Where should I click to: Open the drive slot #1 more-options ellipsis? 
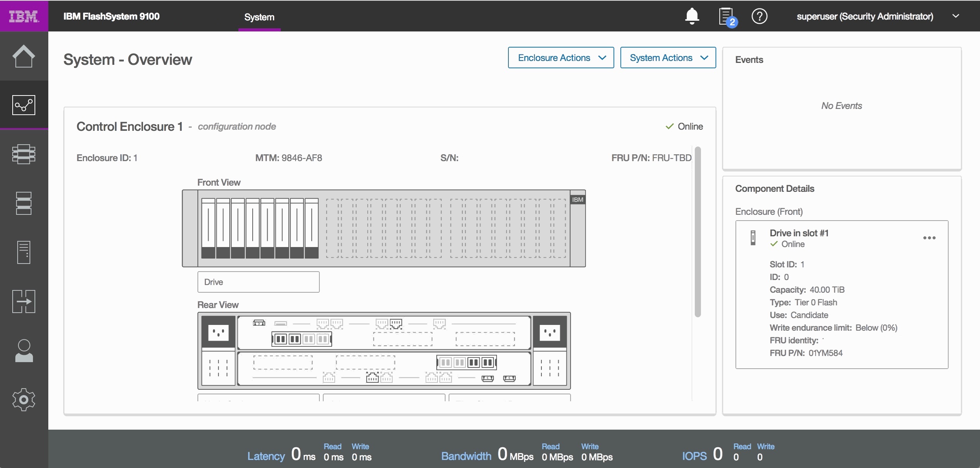point(929,238)
